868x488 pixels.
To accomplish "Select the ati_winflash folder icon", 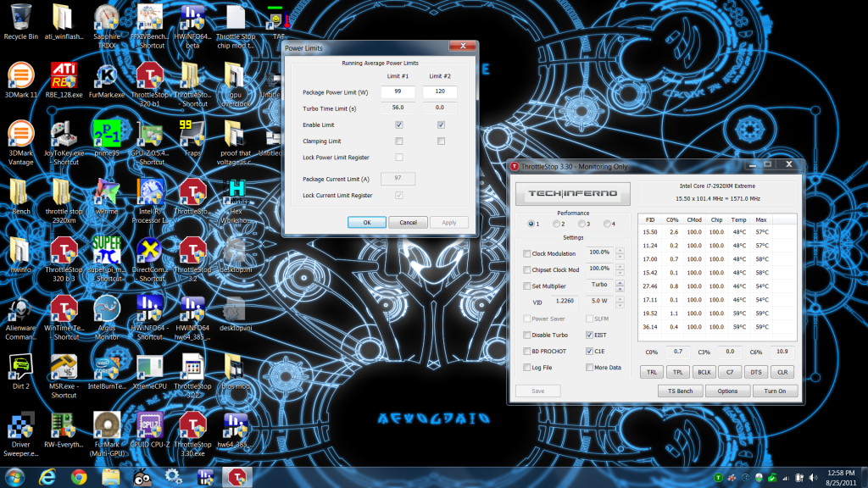I will [64, 22].
